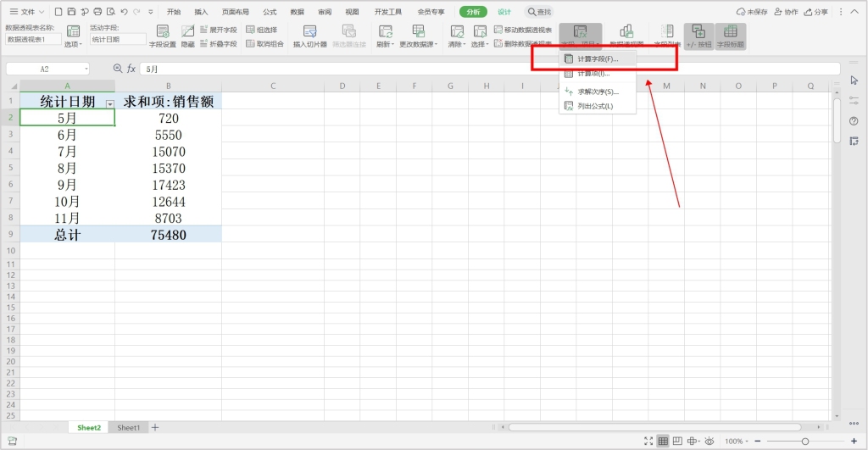Switch to the Sheet1 tab
The width and height of the screenshot is (868, 450).
pos(129,428)
